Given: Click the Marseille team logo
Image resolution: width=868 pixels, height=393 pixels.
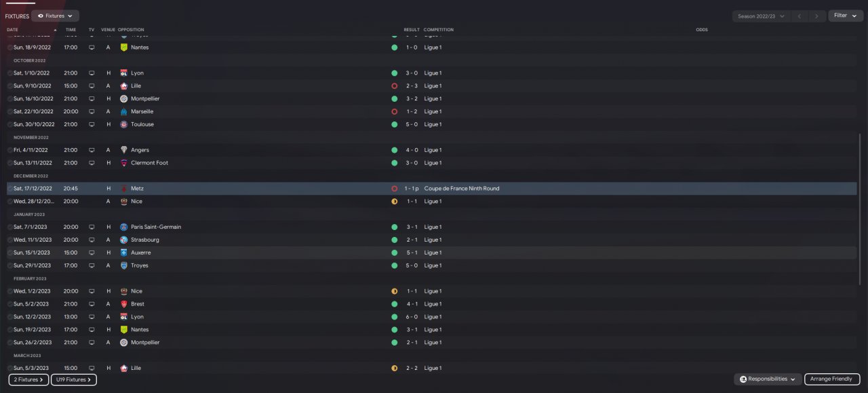Looking at the screenshot, I should [124, 111].
